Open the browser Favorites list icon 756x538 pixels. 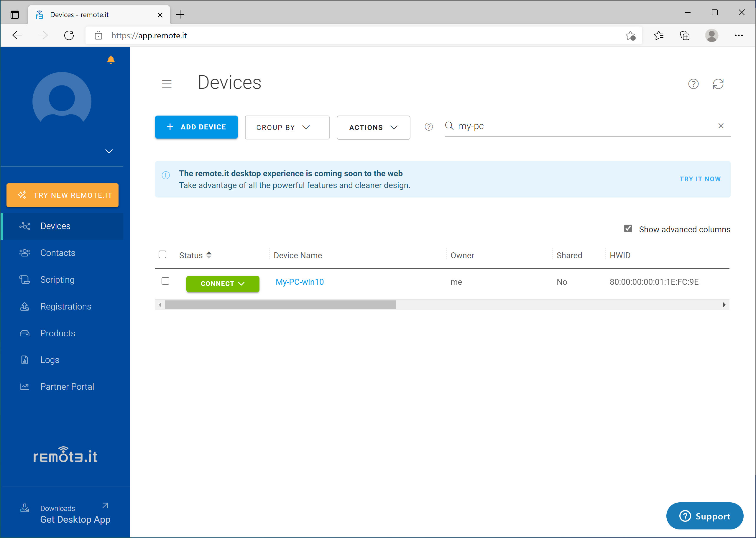click(x=658, y=35)
